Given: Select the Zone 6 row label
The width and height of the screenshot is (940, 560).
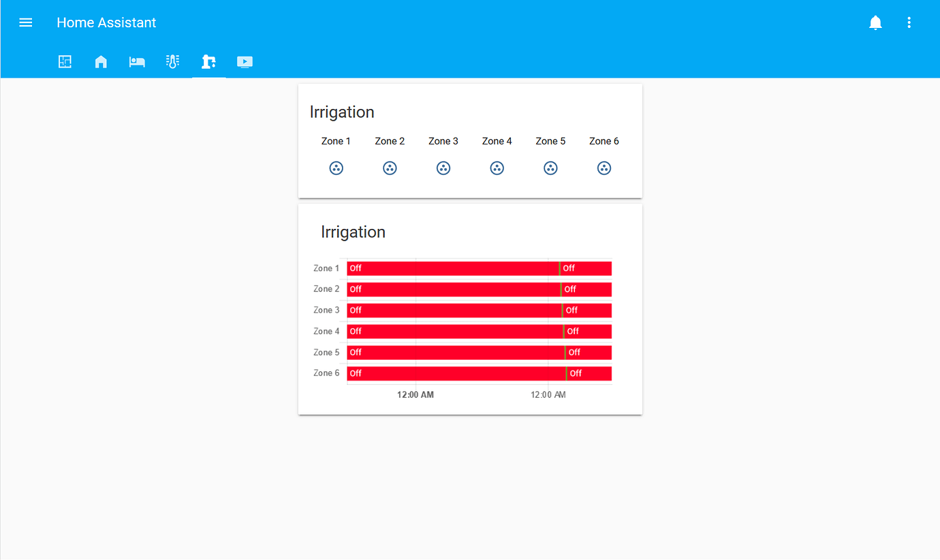Looking at the screenshot, I should (x=326, y=373).
